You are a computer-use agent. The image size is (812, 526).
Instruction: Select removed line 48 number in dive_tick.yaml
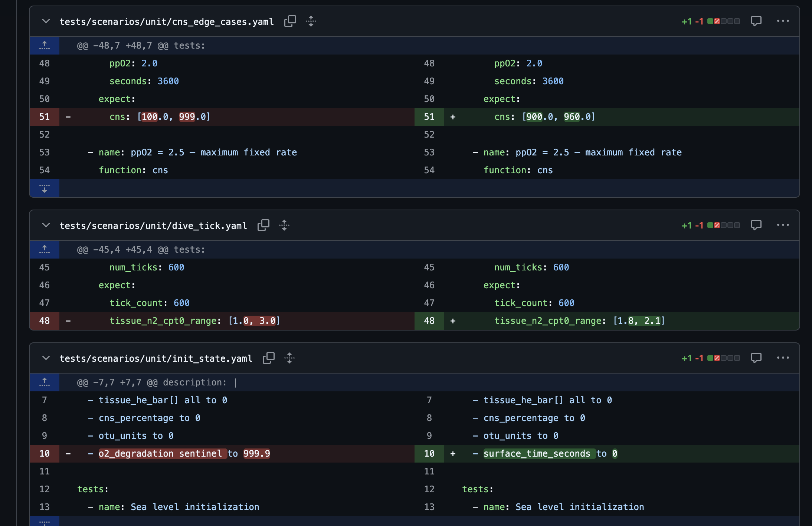pyautogui.click(x=45, y=321)
